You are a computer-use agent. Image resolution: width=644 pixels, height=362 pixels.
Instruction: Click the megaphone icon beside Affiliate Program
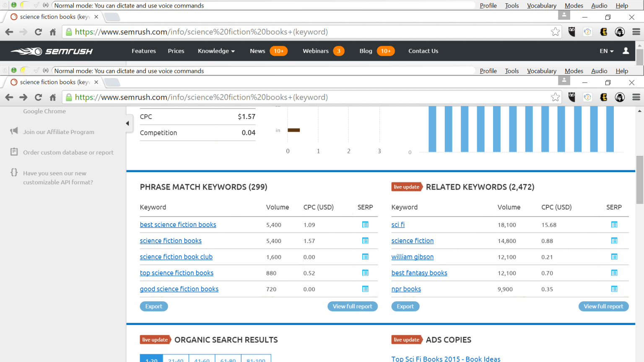click(14, 131)
